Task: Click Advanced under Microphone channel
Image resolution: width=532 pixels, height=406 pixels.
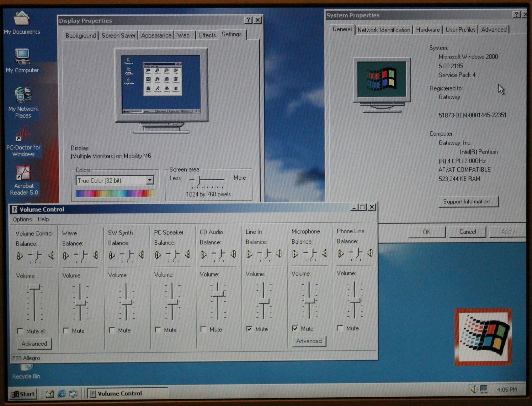Action: tap(309, 341)
